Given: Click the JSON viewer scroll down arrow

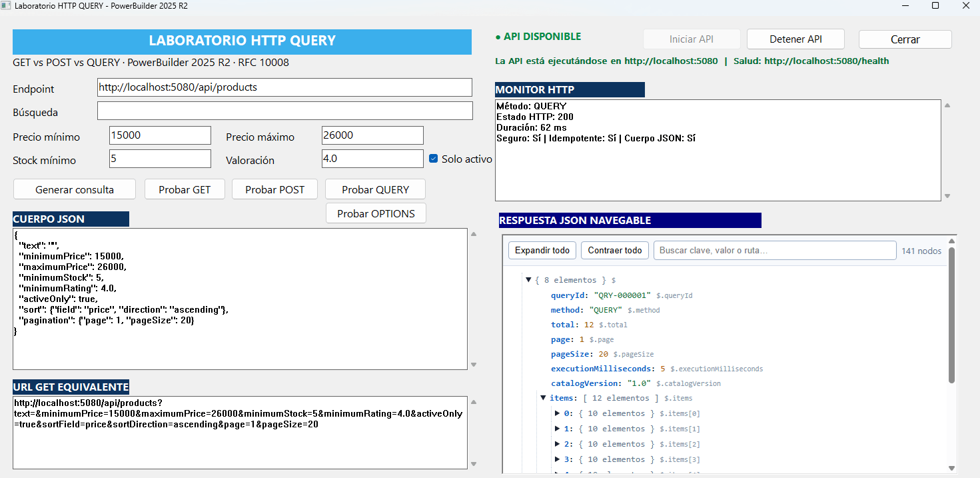Looking at the screenshot, I should [952, 468].
